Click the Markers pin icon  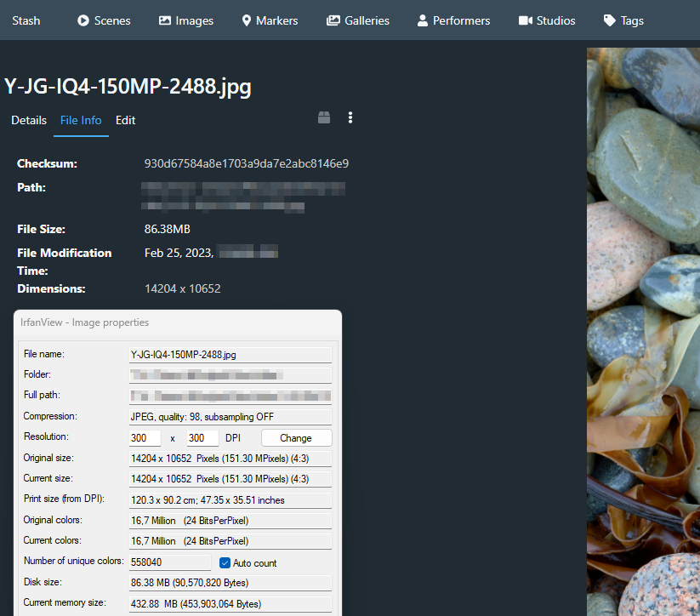[246, 20]
